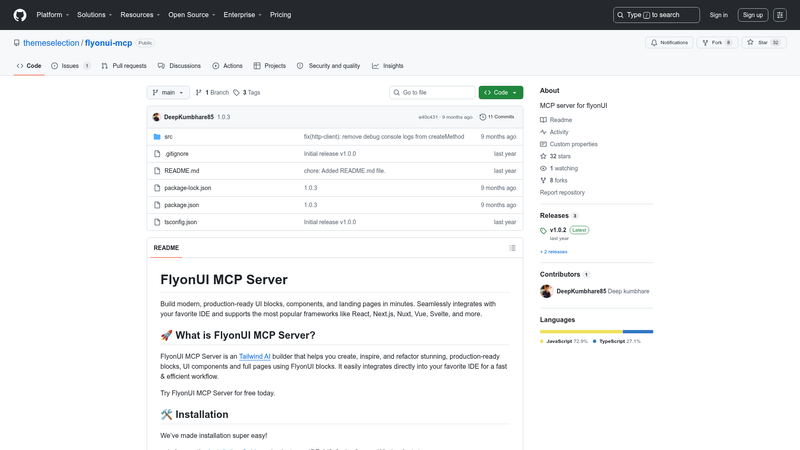The width and height of the screenshot is (800, 450).
Task: Click the src folder icon
Action: coord(157,137)
